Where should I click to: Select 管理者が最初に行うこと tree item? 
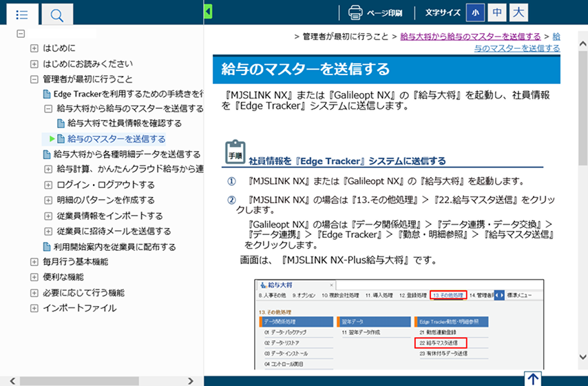(x=87, y=79)
